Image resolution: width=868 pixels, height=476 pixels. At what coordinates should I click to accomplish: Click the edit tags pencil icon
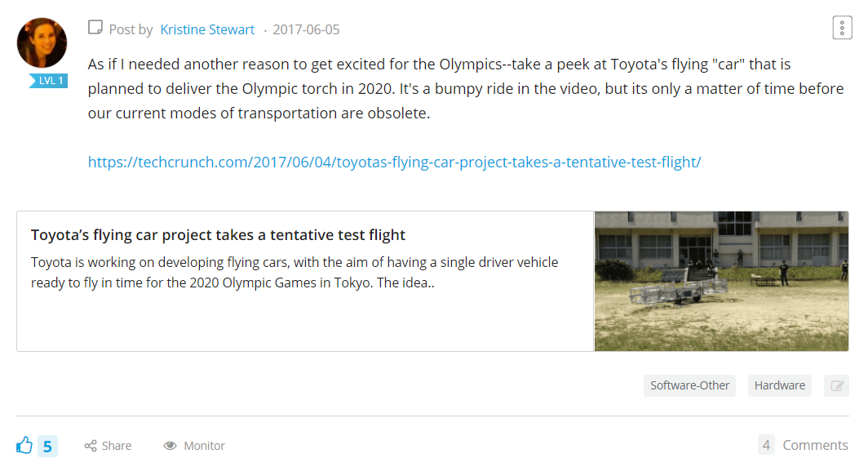click(836, 385)
